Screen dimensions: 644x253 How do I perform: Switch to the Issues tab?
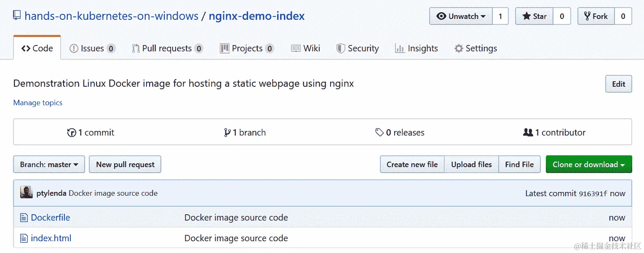92,48
